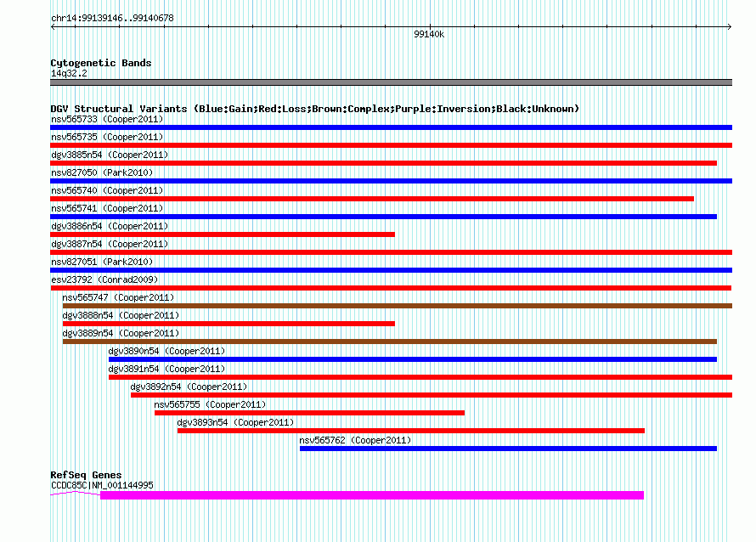The height and width of the screenshot is (542, 756).
Task: Click the nsv565733 (Cooper2011) blue gain bar
Action: point(391,127)
